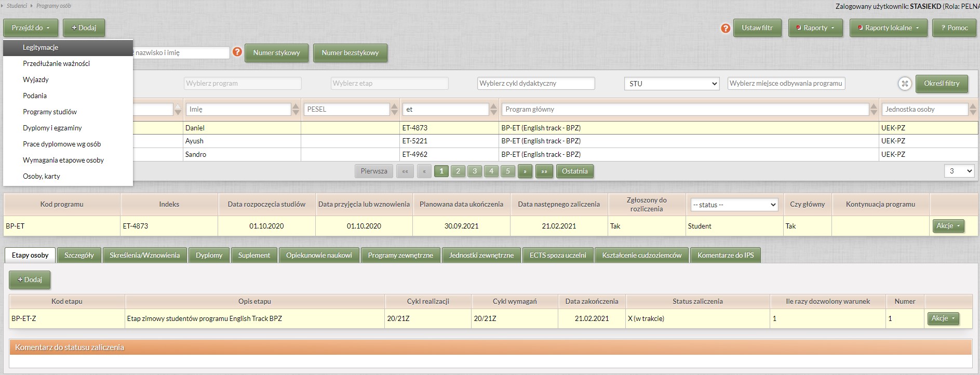Click Wybierz miejsce odbywania programu field

tap(786, 84)
